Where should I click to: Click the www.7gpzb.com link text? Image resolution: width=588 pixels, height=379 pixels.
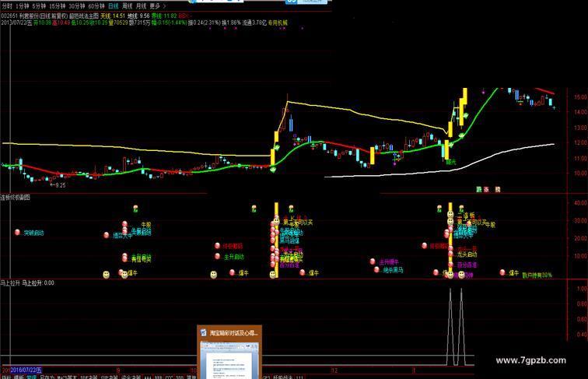[531, 360]
